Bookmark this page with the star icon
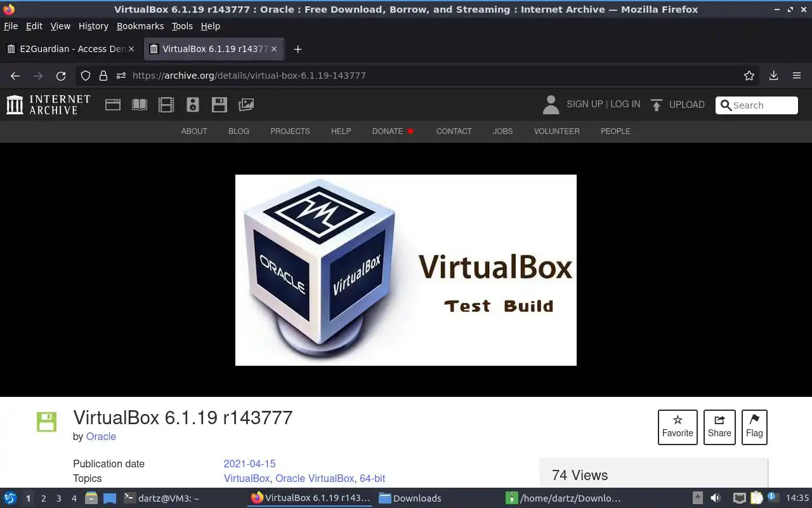Screen dimensions: 812x508 [x=749, y=76]
